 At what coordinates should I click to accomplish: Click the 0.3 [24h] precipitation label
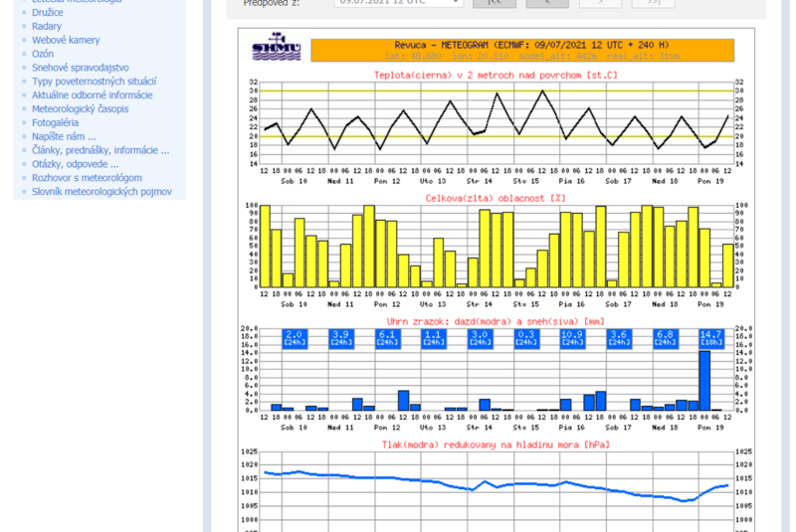tap(526, 338)
